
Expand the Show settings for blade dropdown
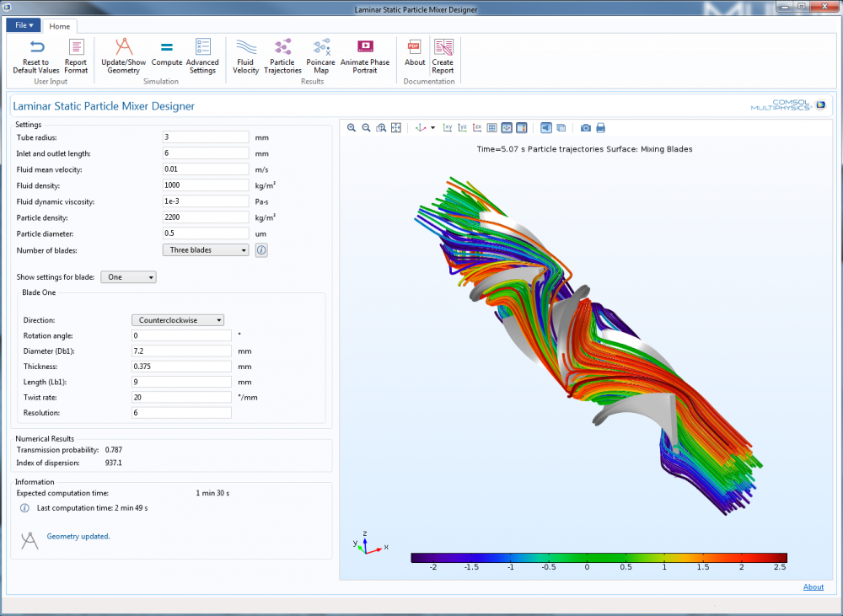pyautogui.click(x=128, y=277)
